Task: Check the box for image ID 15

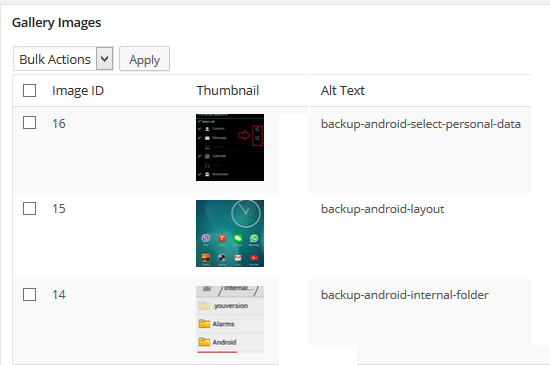Action: [29, 208]
